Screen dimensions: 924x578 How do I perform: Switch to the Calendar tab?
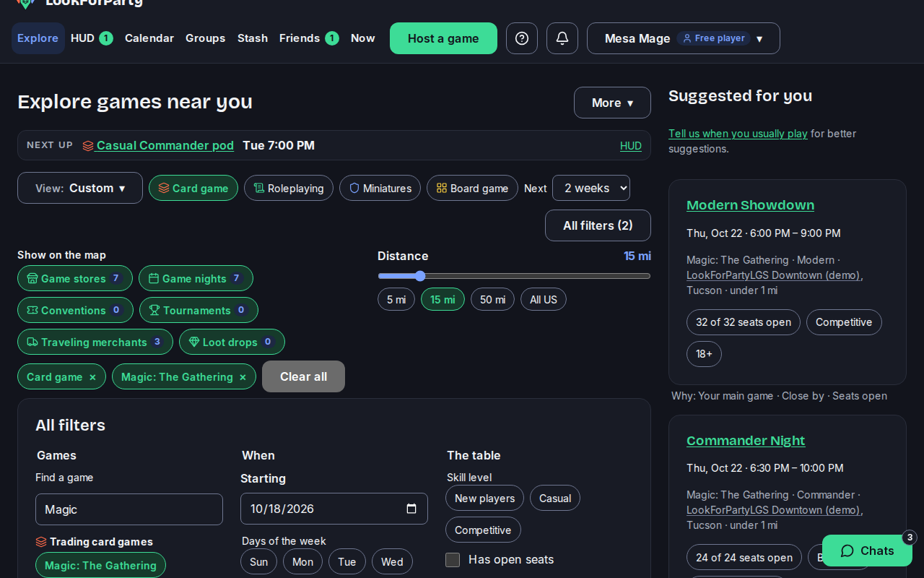click(149, 38)
